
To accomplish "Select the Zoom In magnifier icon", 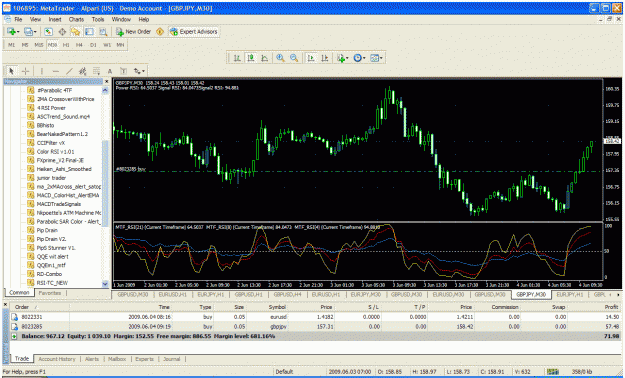I will [x=280, y=58].
